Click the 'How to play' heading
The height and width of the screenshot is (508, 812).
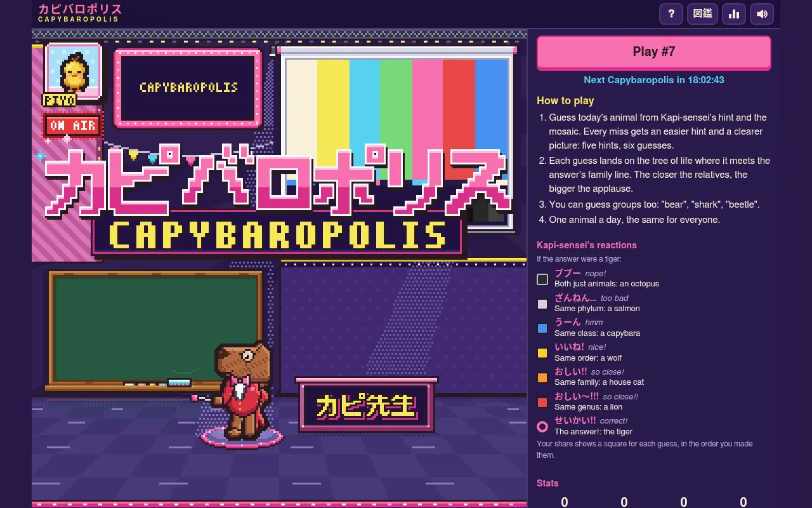point(565,100)
